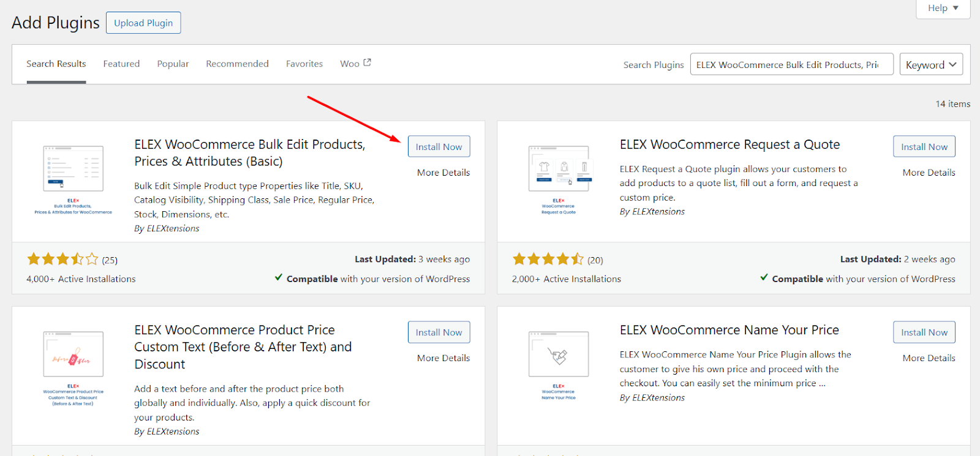Click the (25) rating count
Image resolution: width=980 pixels, height=456 pixels.
(x=110, y=260)
